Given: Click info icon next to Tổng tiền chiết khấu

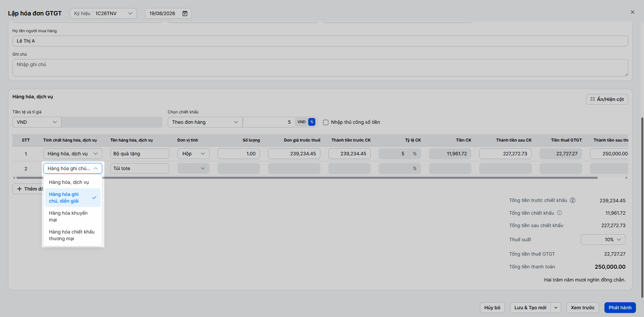Looking at the screenshot, I should pos(559,213).
